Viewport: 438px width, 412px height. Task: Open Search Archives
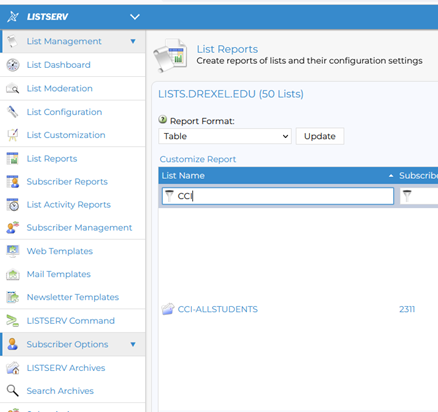click(x=60, y=391)
